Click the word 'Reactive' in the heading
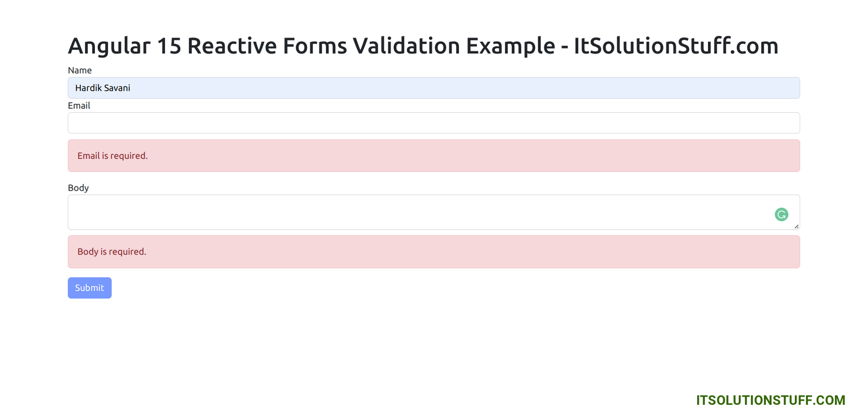Screen dimensions: 868x414 [x=232, y=47]
